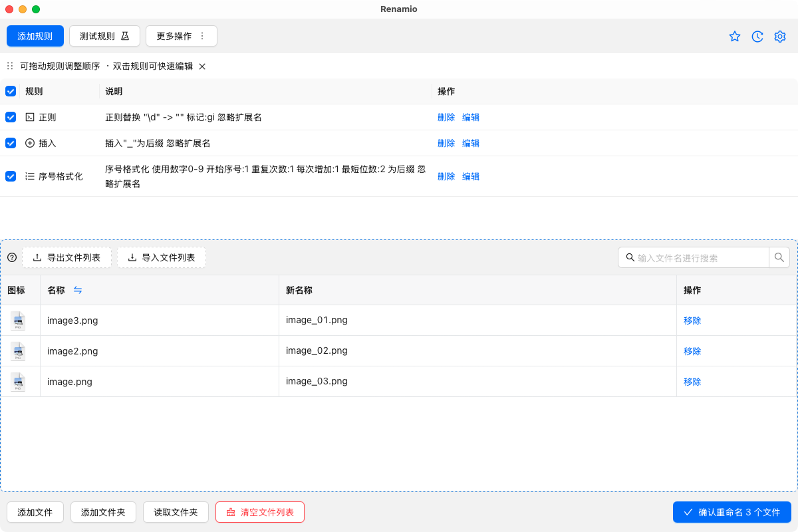The height and width of the screenshot is (532, 798).
Task: Click 测试规则 button with the flask icon
Action: [104, 36]
